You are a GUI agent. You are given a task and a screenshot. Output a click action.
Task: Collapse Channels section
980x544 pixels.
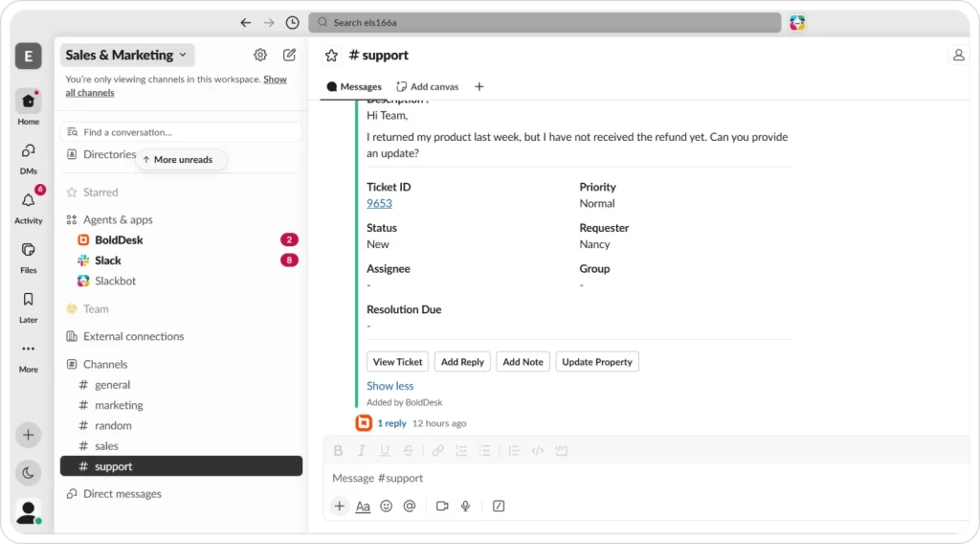coord(105,365)
